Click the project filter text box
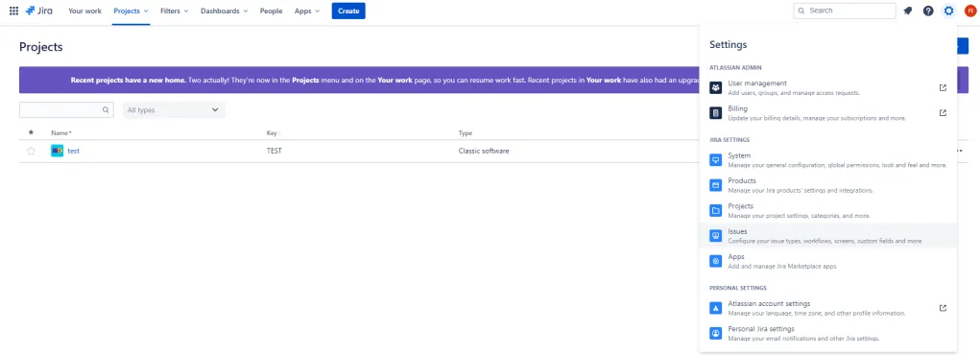This screenshot has width=980, height=355. [x=66, y=110]
